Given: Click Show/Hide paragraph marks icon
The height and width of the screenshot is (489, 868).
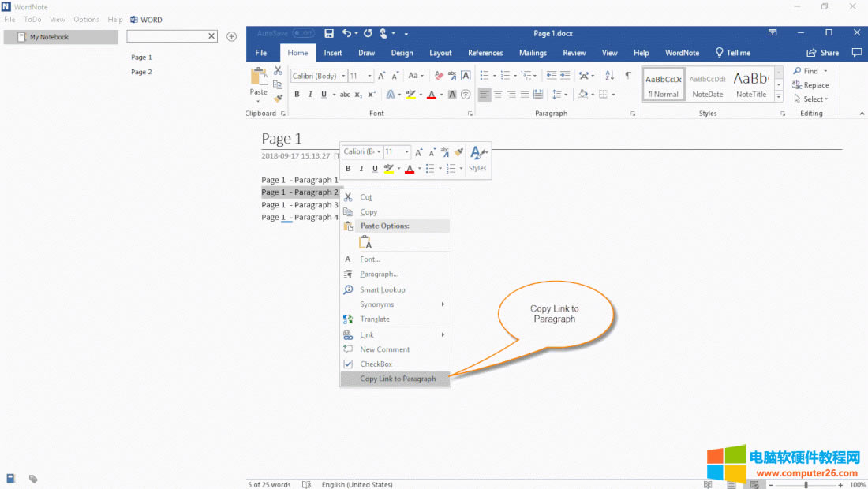Looking at the screenshot, I should (628, 76).
